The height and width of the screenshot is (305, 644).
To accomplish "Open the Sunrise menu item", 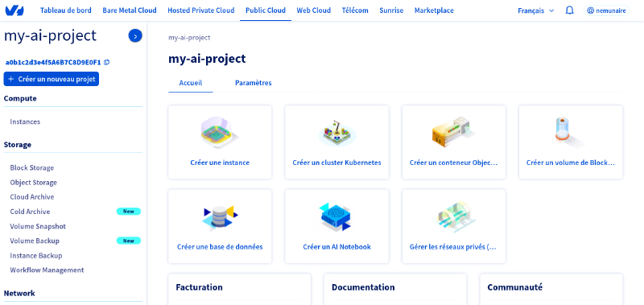I will [x=391, y=10].
